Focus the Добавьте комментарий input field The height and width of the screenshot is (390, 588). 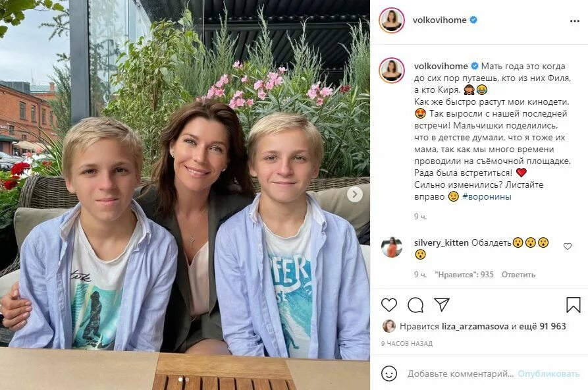coord(460,374)
